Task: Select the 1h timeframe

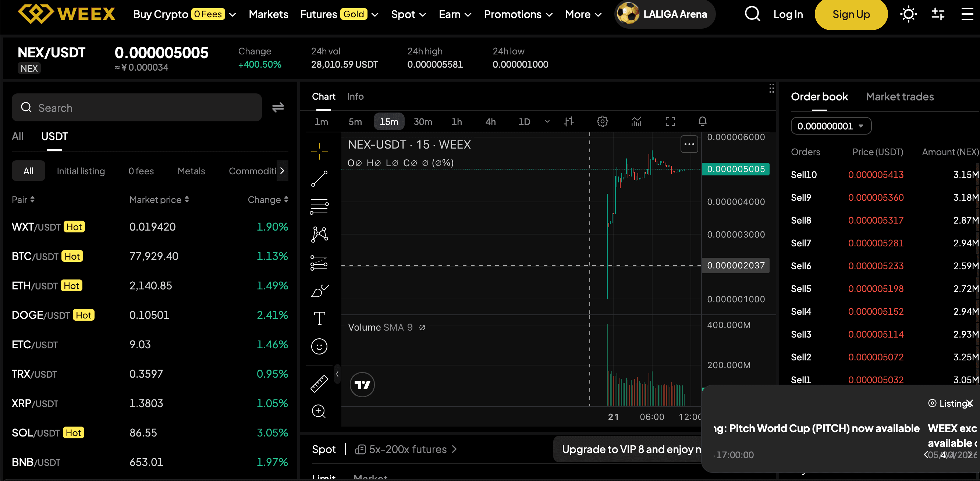Action: click(457, 122)
